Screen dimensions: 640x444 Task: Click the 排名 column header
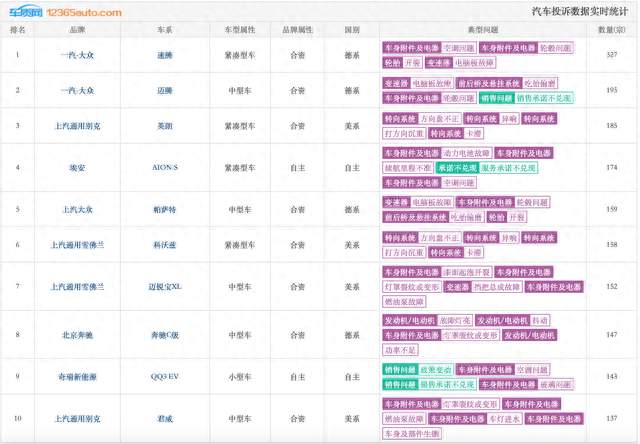(x=18, y=30)
